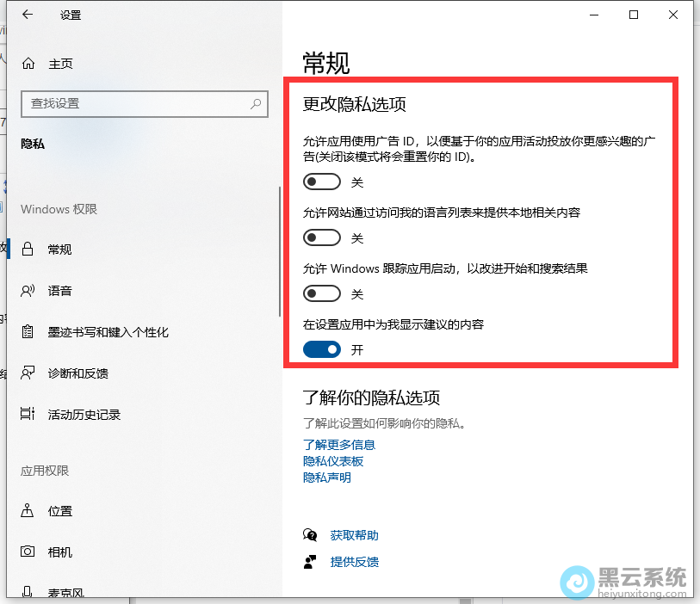Click the back arrow in Settings
Image resolution: width=700 pixels, height=604 pixels.
(28, 15)
